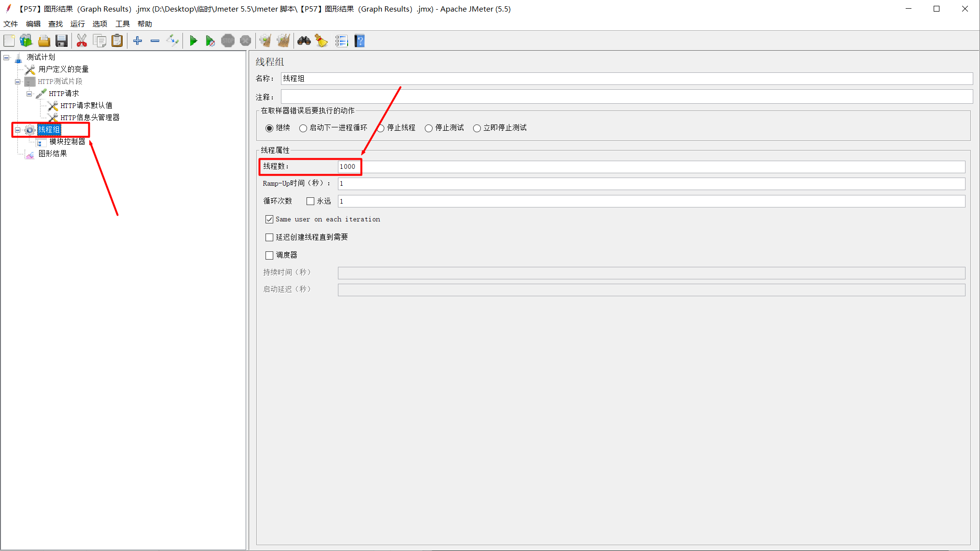Click the Clear All double-broom icon
980x551 pixels.
(x=283, y=41)
